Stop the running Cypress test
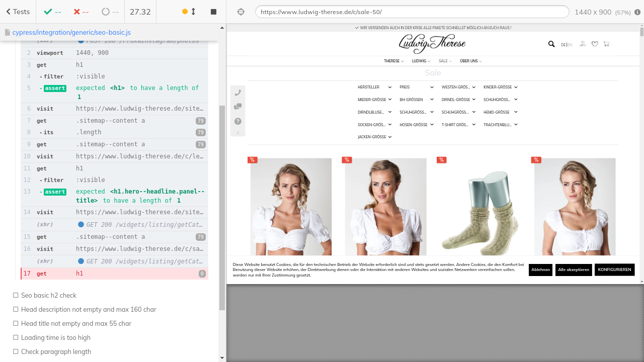Screen dimensions: 644x362 point(213,12)
